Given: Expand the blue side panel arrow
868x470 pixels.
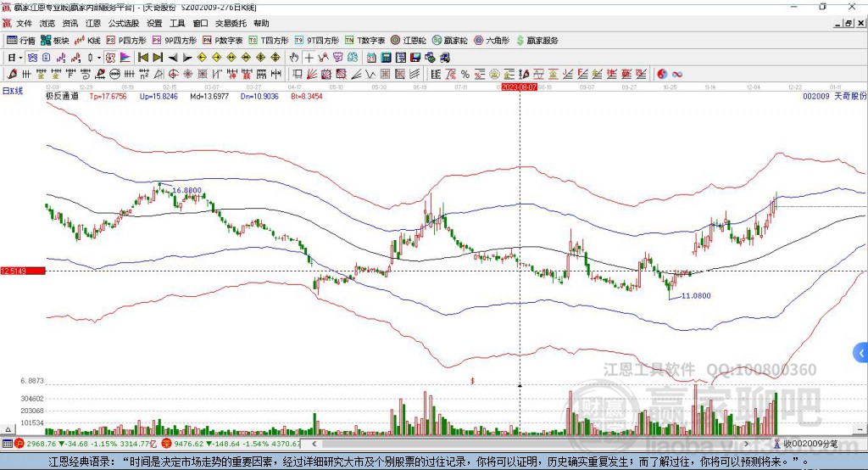Looking at the screenshot, I should 861,353.
